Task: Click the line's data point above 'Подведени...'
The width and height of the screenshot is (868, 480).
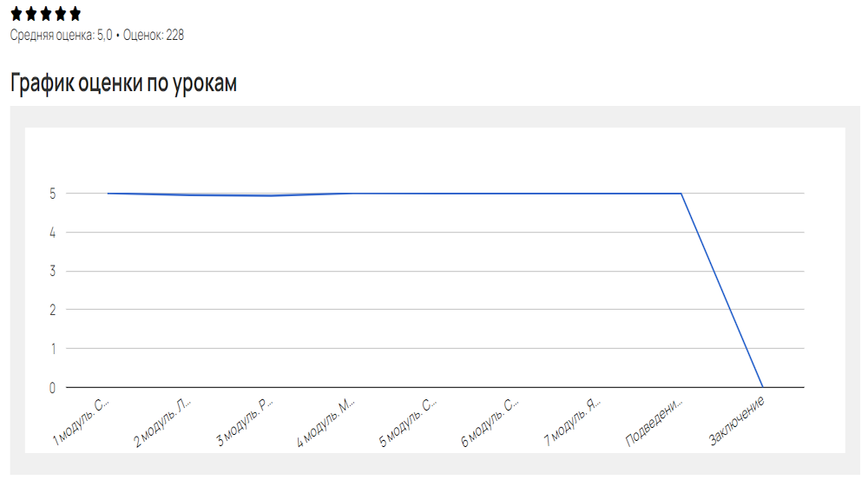Action: (x=681, y=194)
